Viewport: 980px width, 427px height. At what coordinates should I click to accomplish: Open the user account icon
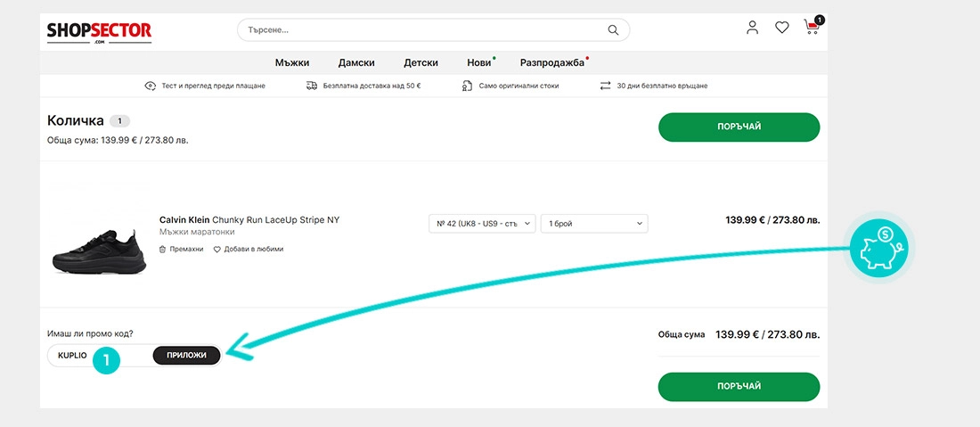coord(753,28)
